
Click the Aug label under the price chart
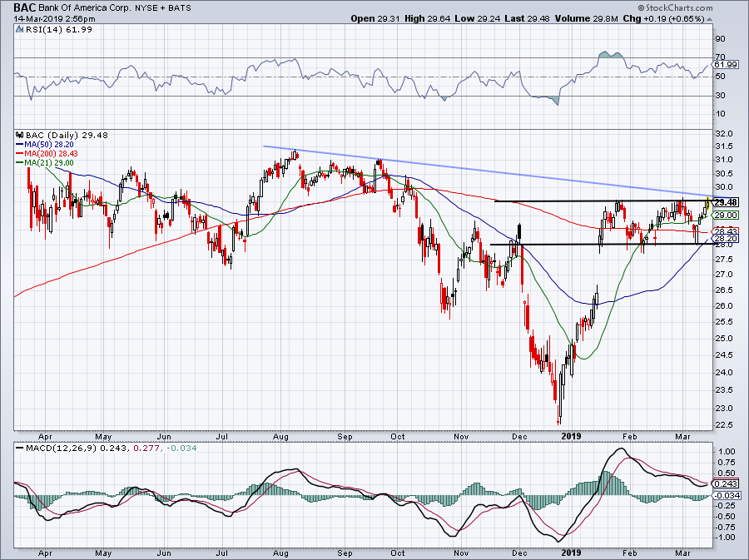pos(281,436)
